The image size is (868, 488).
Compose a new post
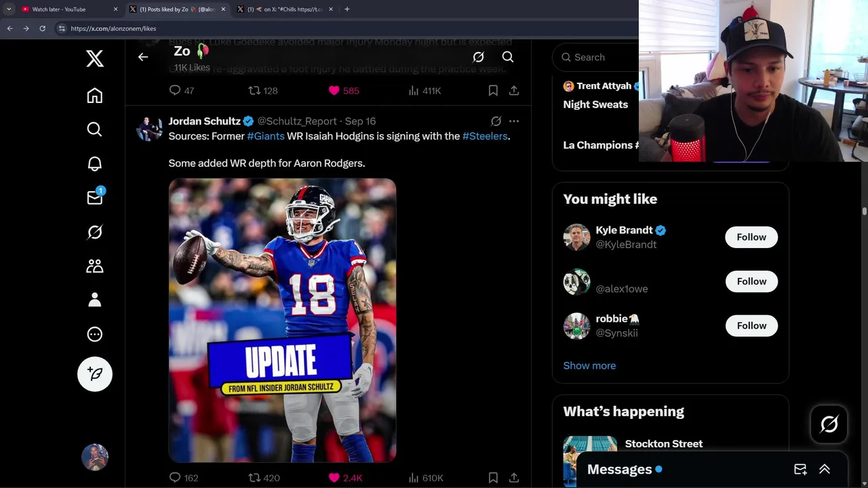pyautogui.click(x=95, y=374)
